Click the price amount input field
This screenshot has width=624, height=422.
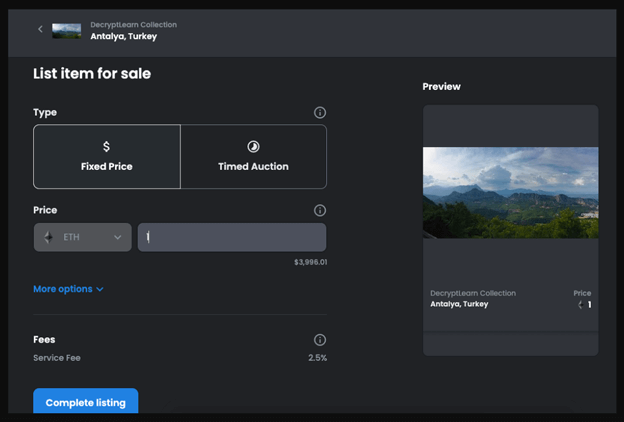coord(232,237)
